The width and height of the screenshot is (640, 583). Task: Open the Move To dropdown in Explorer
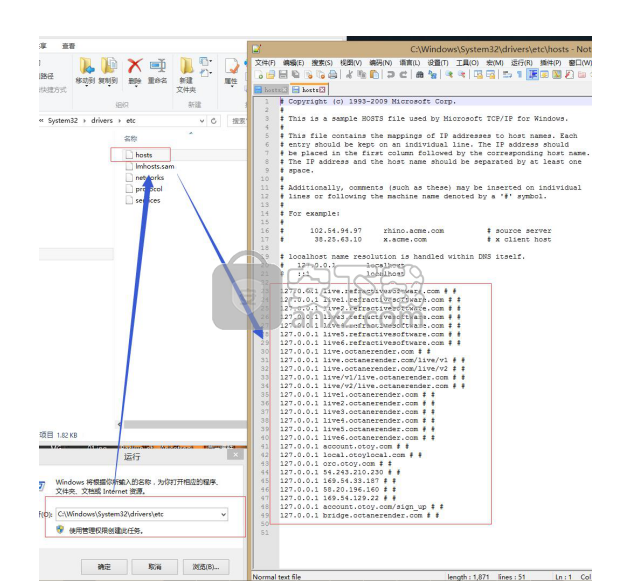point(87,86)
